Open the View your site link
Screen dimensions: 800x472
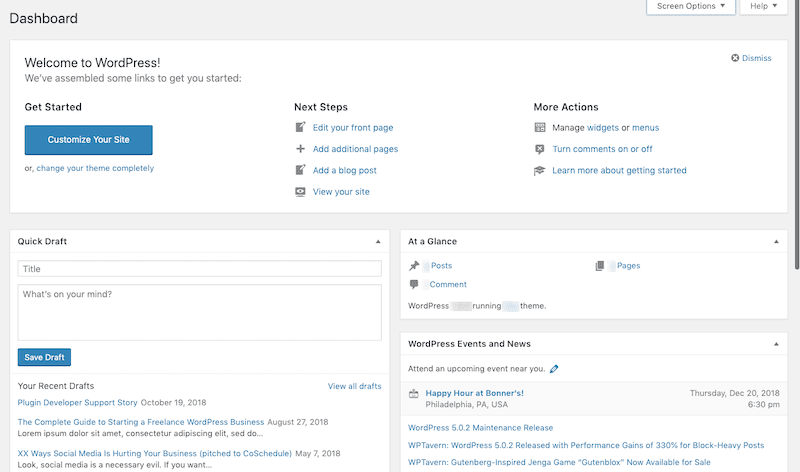point(341,192)
